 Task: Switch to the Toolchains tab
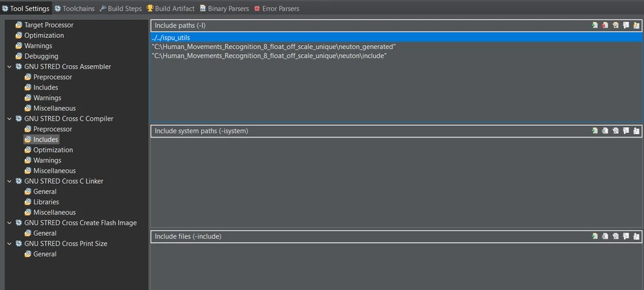tap(74, 8)
